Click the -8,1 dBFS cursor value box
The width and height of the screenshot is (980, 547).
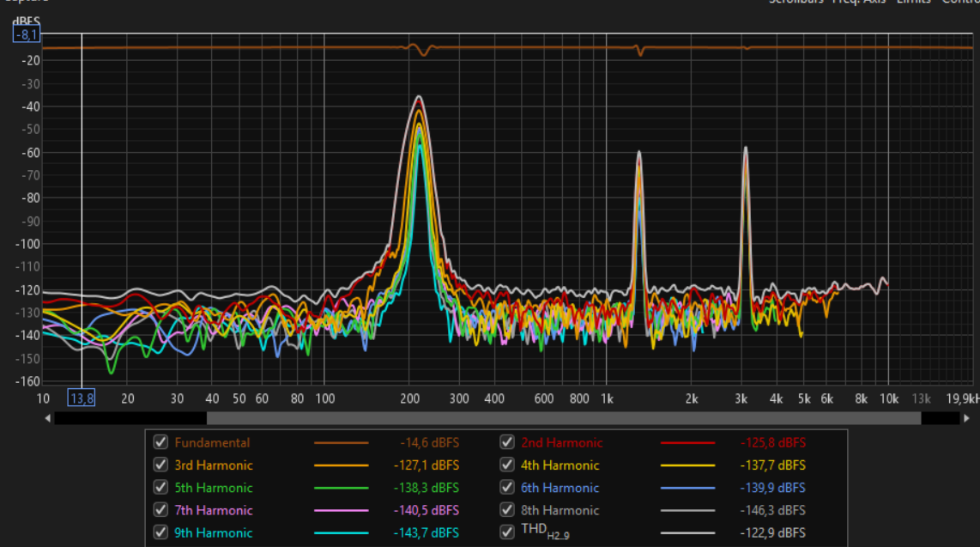[x=25, y=34]
